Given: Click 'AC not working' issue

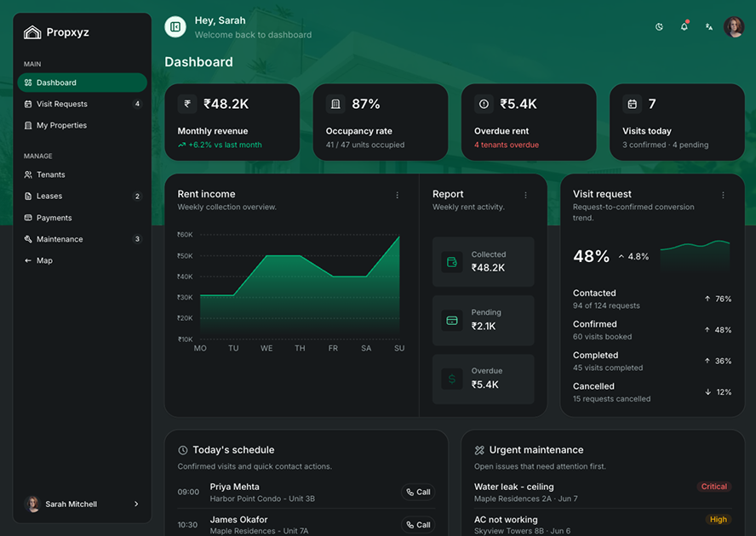Looking at the screenshot, I should tap(506, 520).
